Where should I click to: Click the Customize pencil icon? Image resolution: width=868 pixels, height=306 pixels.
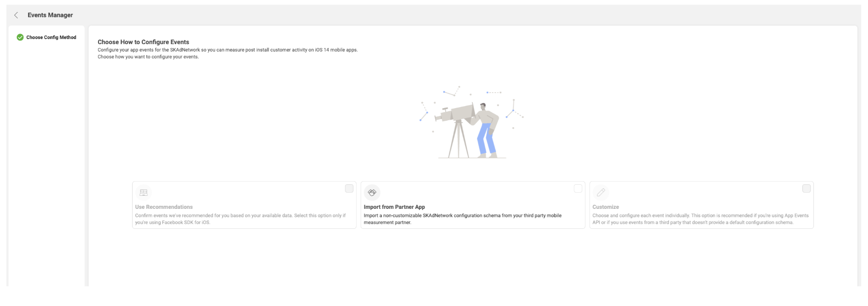coord(601,192)
